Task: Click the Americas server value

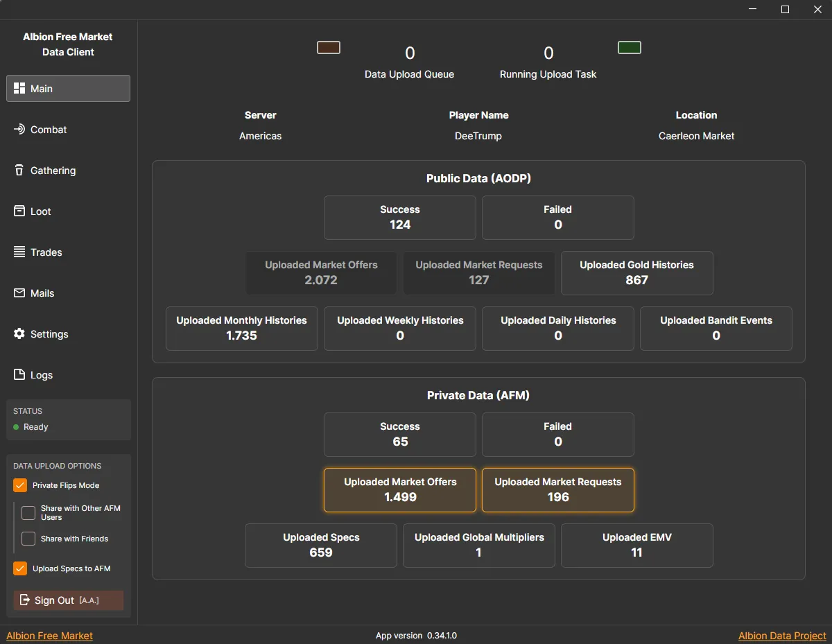Action: click(x=261, y=136)
